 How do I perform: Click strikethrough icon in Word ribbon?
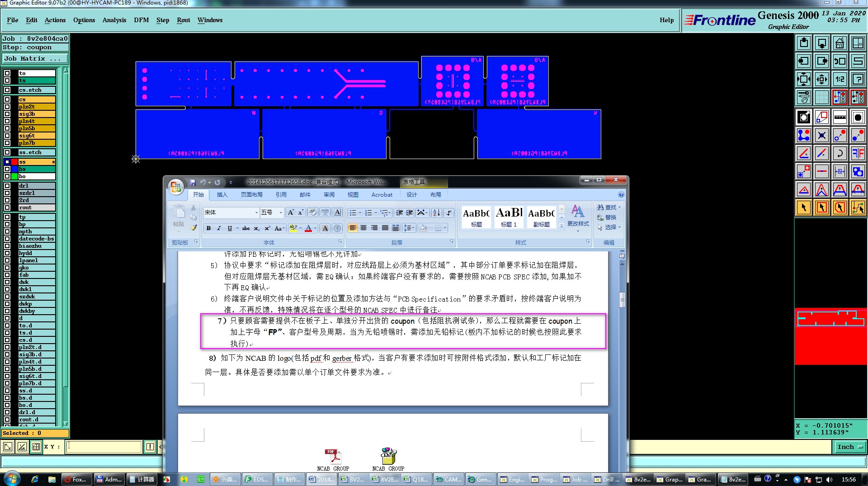click(x=245, y=228)
